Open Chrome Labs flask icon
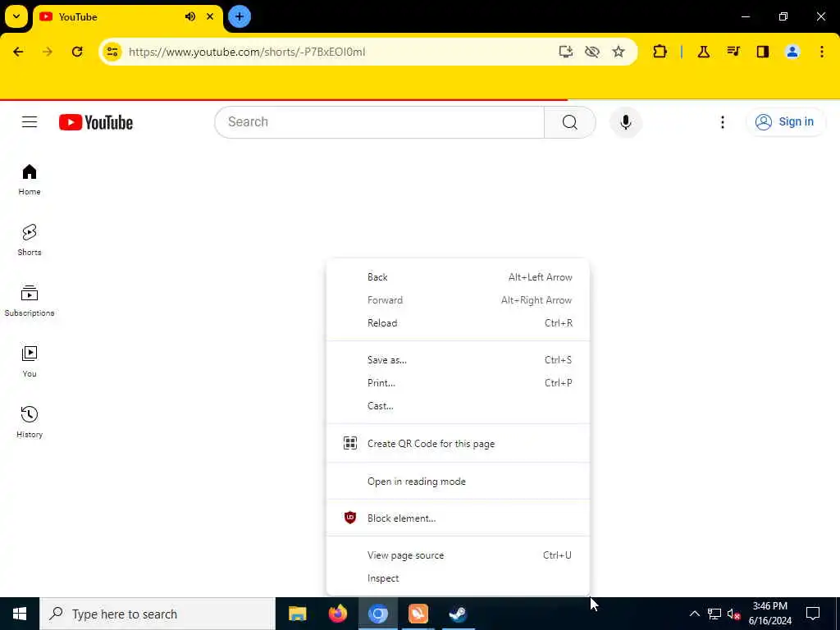The height and width of the screenshot is (630, 840). click(703, 52)
